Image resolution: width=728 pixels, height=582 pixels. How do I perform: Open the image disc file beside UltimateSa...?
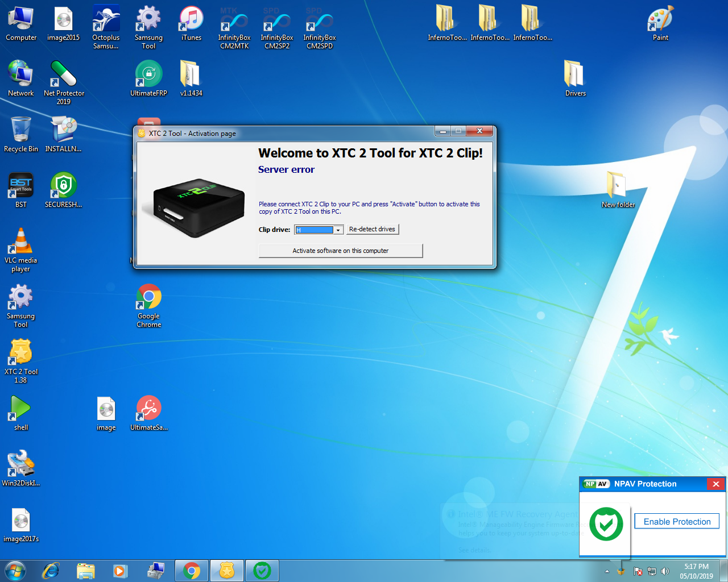click(x=106, y=413)
